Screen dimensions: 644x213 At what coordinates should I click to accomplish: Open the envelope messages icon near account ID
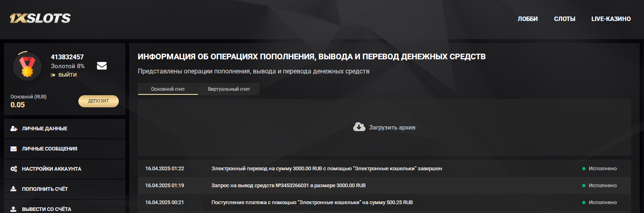point(102,66)
